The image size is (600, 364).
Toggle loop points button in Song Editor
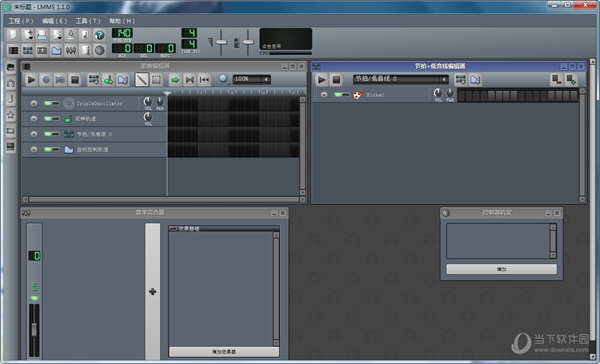coord(189,80)
